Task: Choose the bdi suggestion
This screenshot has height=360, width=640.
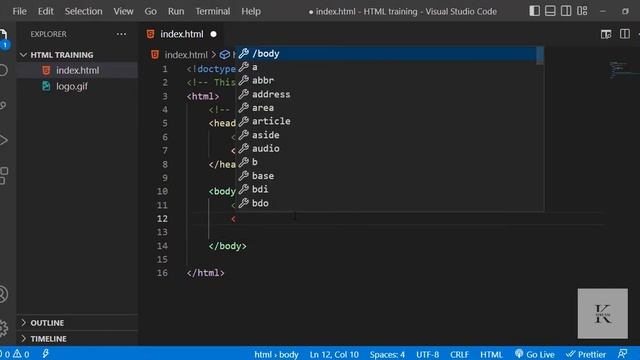Action: [387, 189]
